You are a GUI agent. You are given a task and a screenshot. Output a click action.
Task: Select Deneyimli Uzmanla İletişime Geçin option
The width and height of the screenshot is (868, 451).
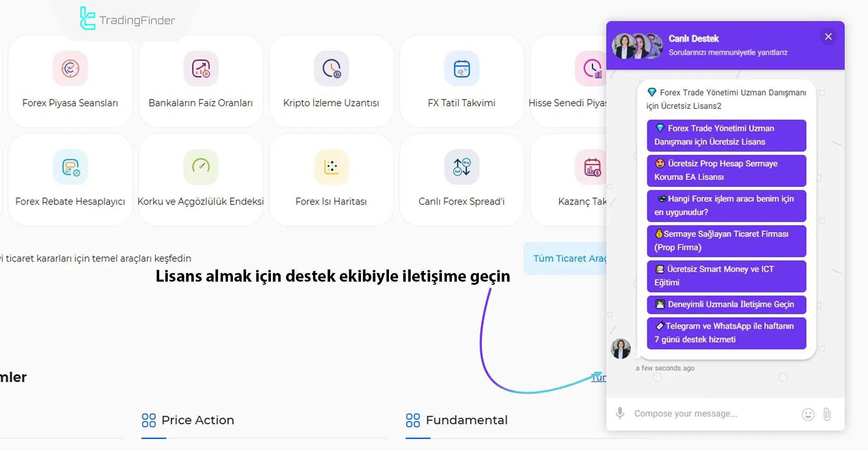click(726, 305)
